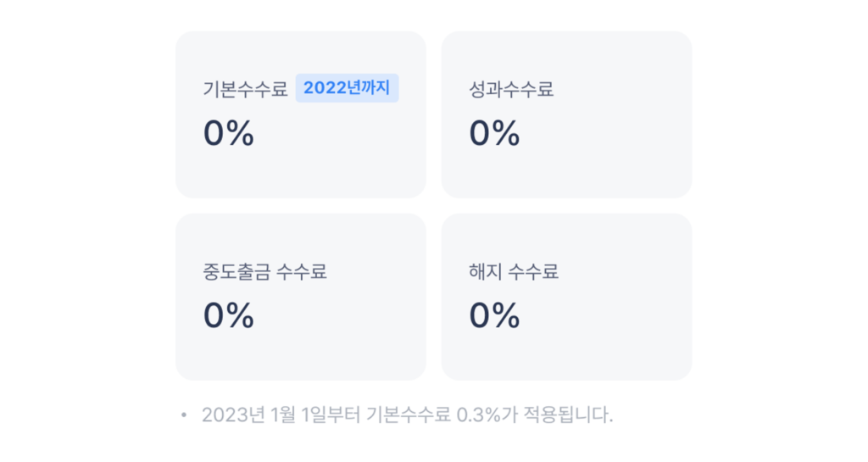Select the 기본수수료 fee card
Screen dimensions: 868x462
pos(301,114)
